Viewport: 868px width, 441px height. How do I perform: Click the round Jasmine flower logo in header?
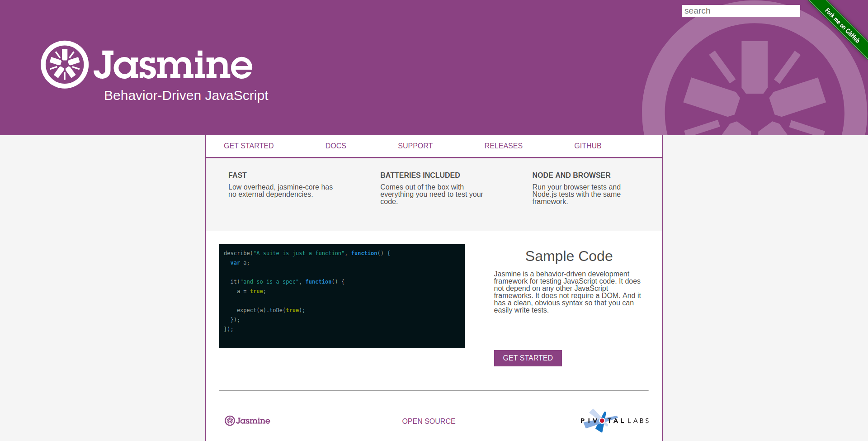pos(65,65)
